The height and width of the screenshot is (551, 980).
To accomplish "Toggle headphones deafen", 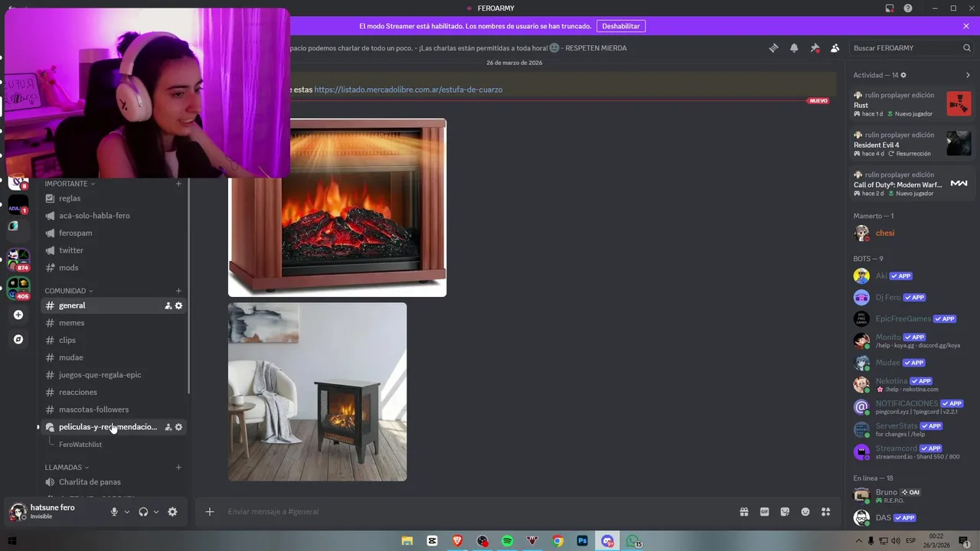I will 143,511.
